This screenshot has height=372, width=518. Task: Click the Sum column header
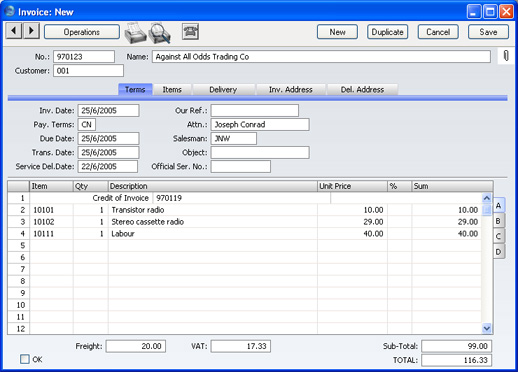click(x=452, y=186)
